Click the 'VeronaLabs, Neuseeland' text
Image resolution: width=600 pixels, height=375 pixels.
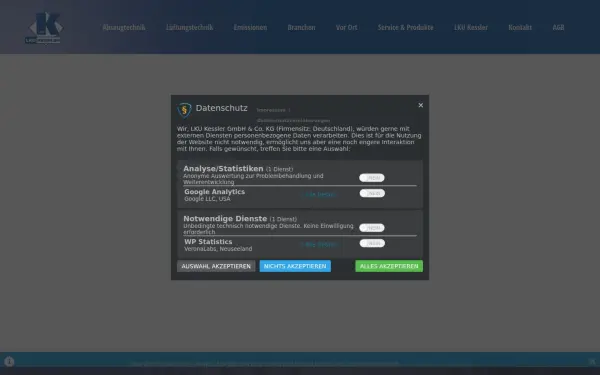218,249
